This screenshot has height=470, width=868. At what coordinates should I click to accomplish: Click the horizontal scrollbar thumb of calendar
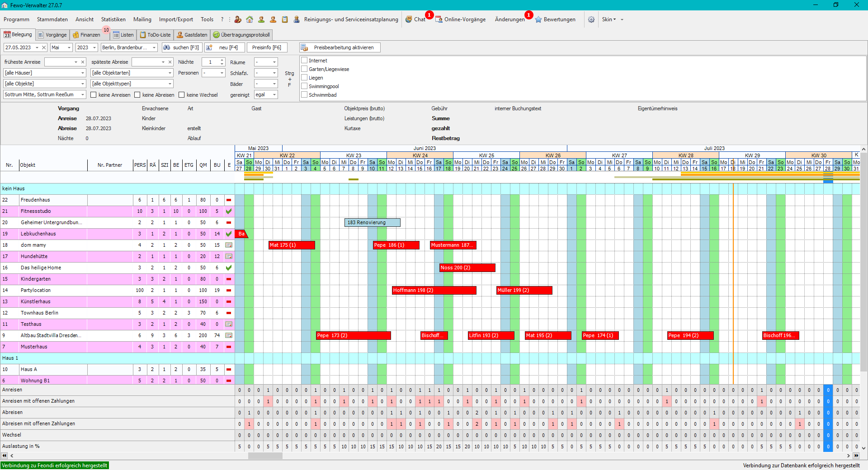tap(265, 456)
